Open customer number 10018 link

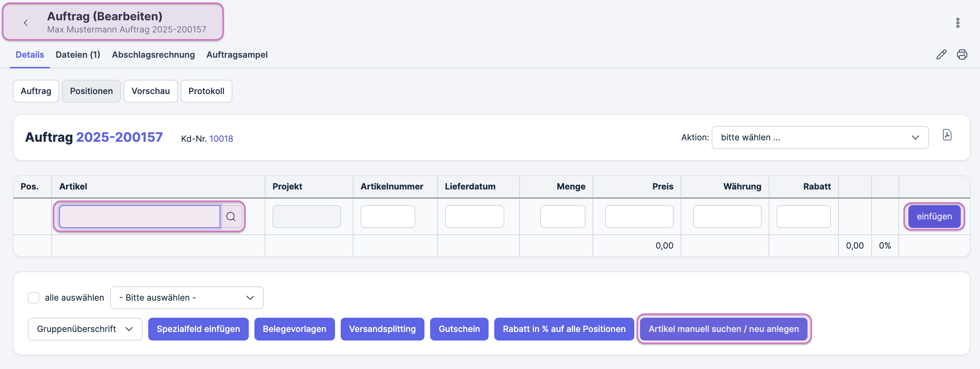[221, 139]
